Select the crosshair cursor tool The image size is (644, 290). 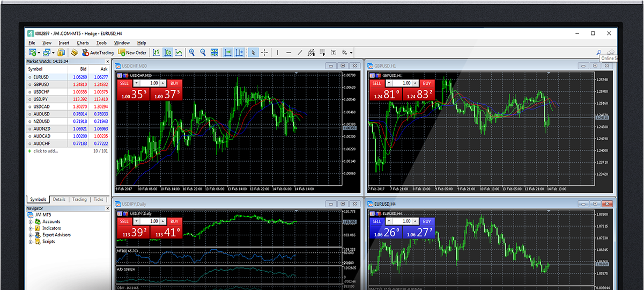click(x=264, y=53)
